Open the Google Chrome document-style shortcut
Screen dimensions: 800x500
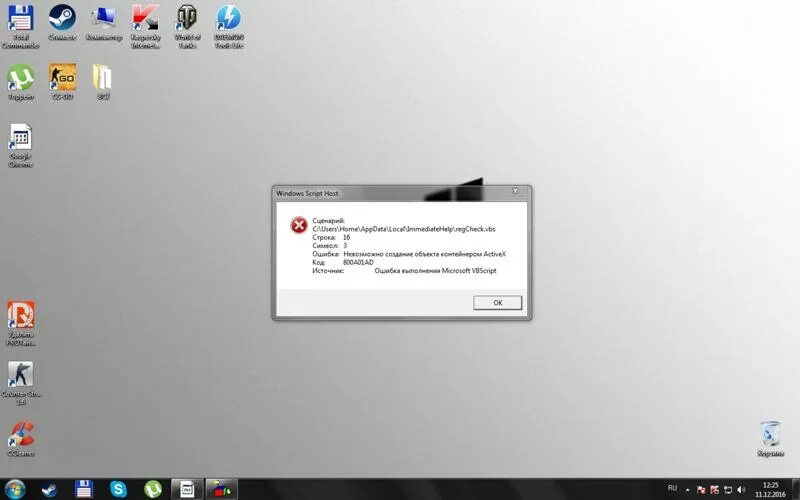(20, 145)
